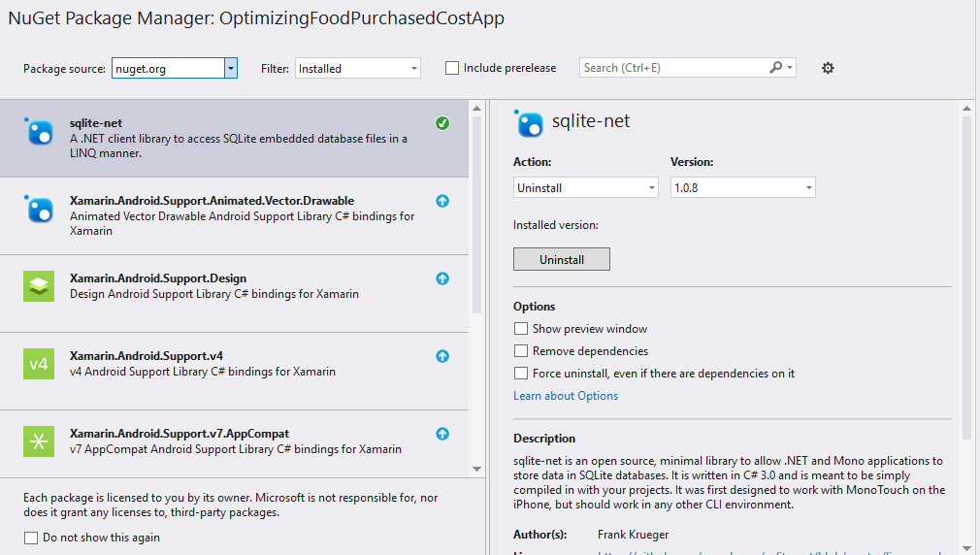Click the package list scrollbar thumb

(476, 214)
